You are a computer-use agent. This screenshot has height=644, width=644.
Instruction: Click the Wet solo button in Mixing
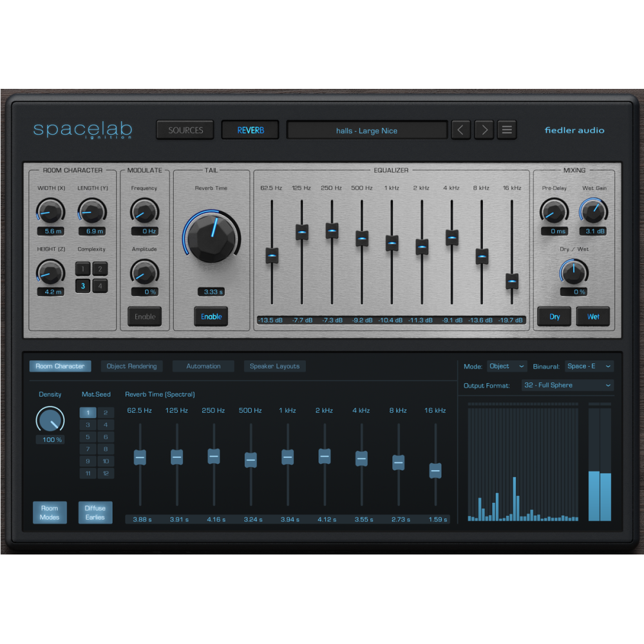[x=593, y=316]
